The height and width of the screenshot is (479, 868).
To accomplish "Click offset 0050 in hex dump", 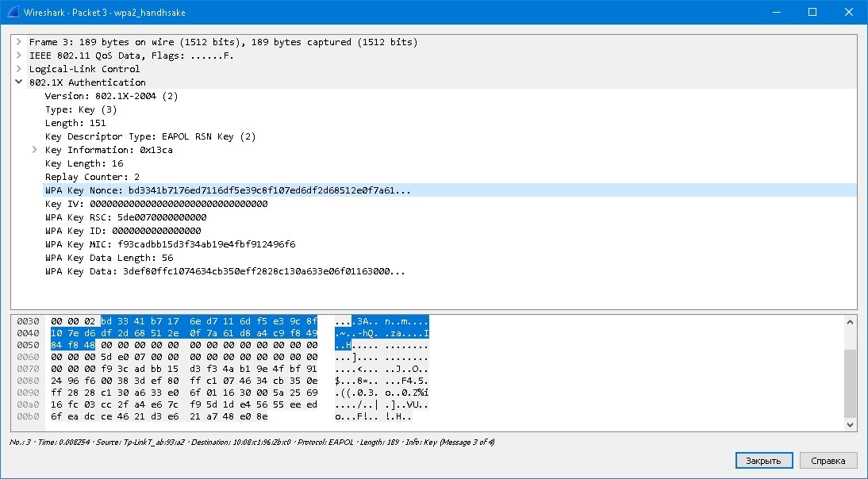I will tap(29, 345).
